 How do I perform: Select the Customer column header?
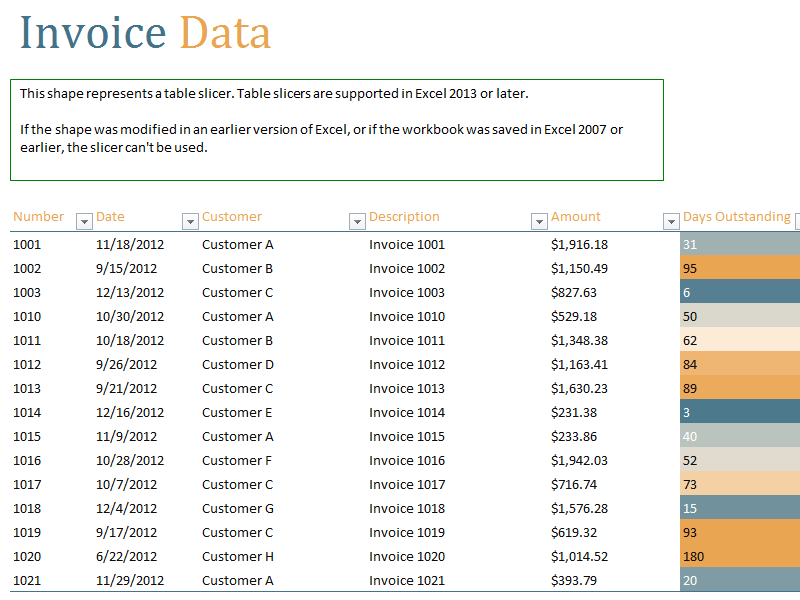pos(232,217)
